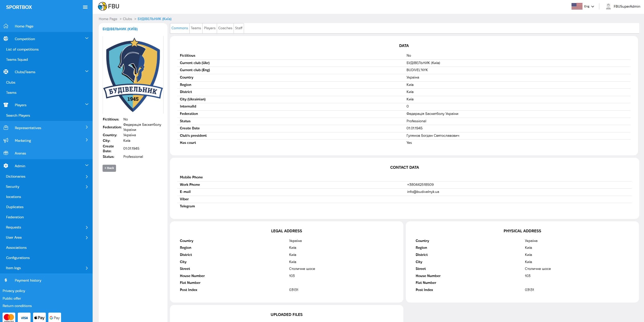The image size is (644, 322).
Task: Click the Clubs/Teams sidebar icon
Action: pyautogui.click(x=6, y=72)
